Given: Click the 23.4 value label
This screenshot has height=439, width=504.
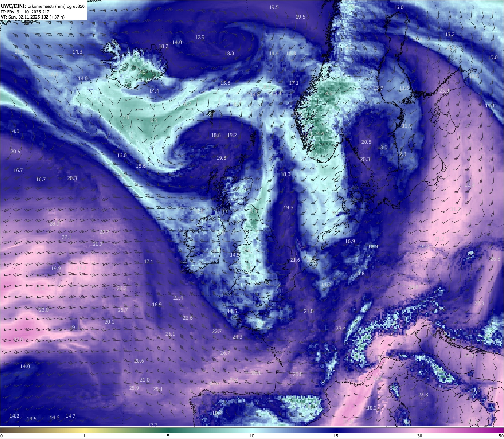Looking at the screenshot, I should [341, 329].
